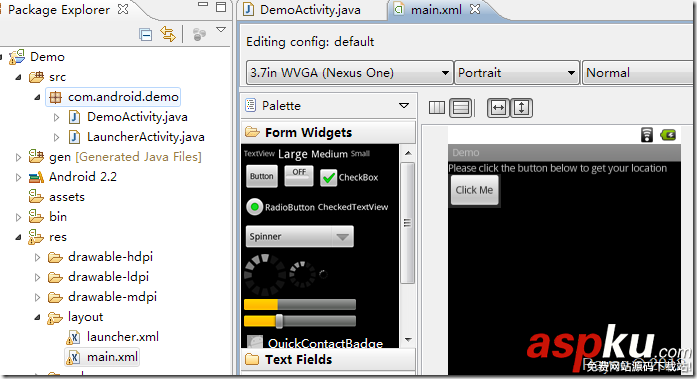Click Collapse All icon in Package Explorer

(145, 34)
